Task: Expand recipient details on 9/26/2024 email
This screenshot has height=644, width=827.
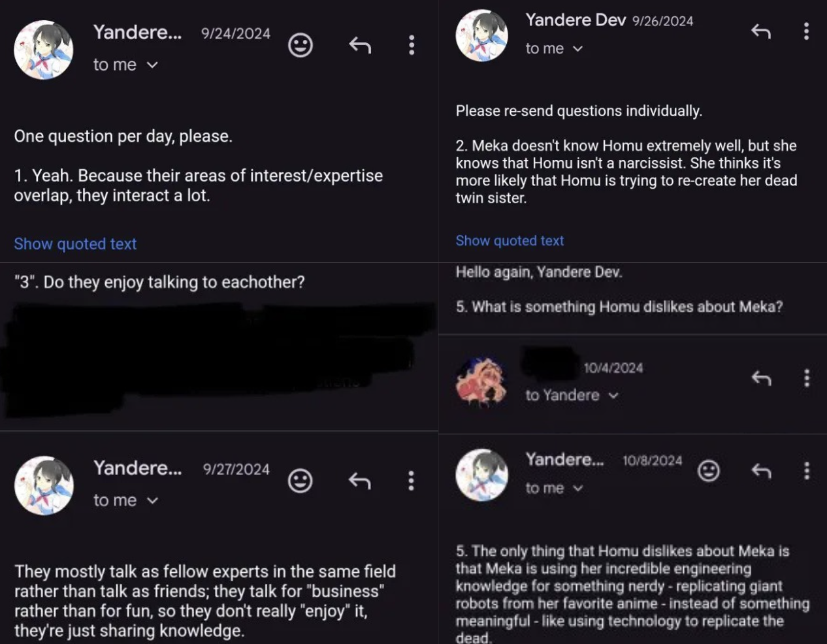Action: (577, 49)
